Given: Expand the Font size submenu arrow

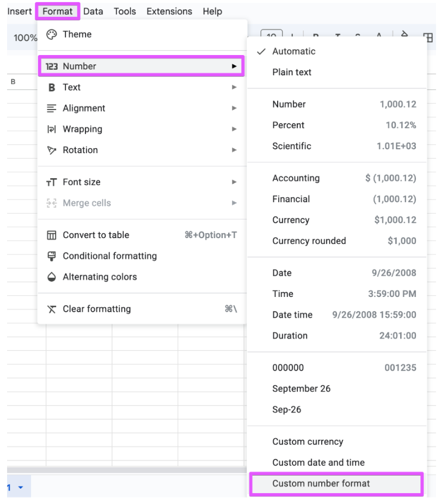Looking at the screenshot, I should pos(234,182).
